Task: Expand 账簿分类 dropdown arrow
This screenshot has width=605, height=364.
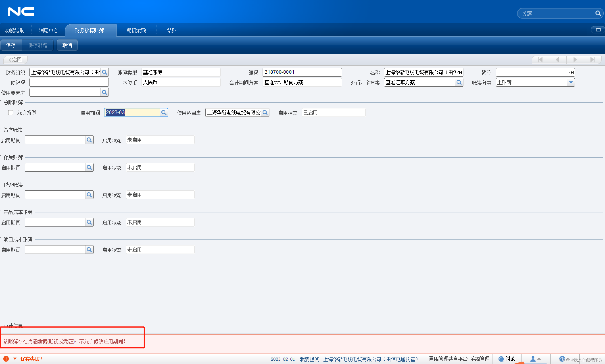Action: [x=571, y=82]
